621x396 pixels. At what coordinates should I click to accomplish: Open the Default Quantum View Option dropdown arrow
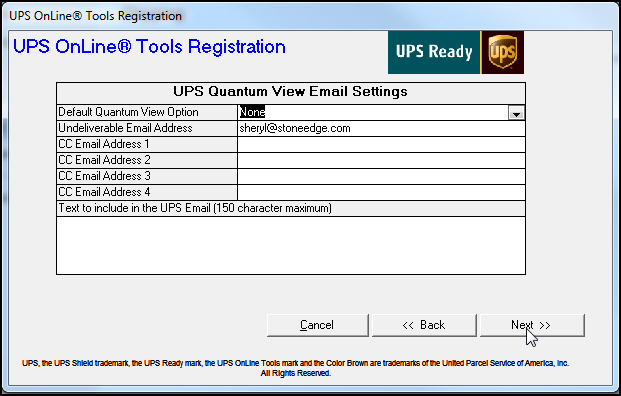point(516,114)
